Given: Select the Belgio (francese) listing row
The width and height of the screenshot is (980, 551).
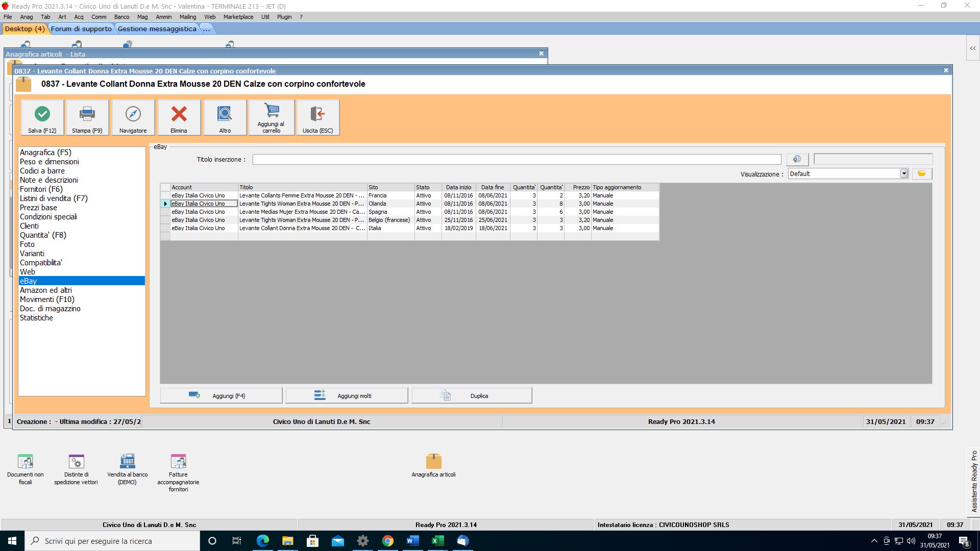Looking at the screenshot, I should 409,220.
